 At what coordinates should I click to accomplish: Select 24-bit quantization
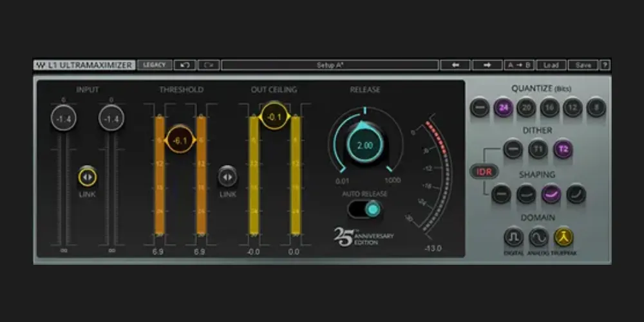point(504,108)
